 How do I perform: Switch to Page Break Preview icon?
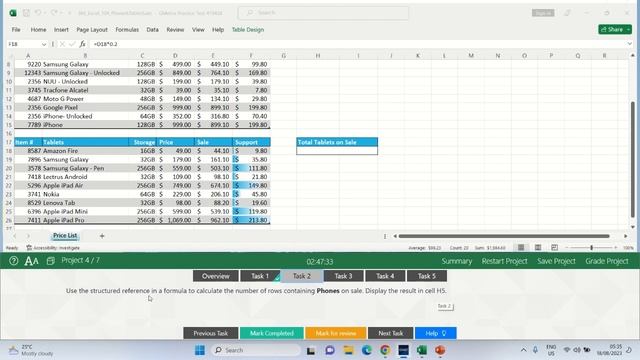point(554,247)
